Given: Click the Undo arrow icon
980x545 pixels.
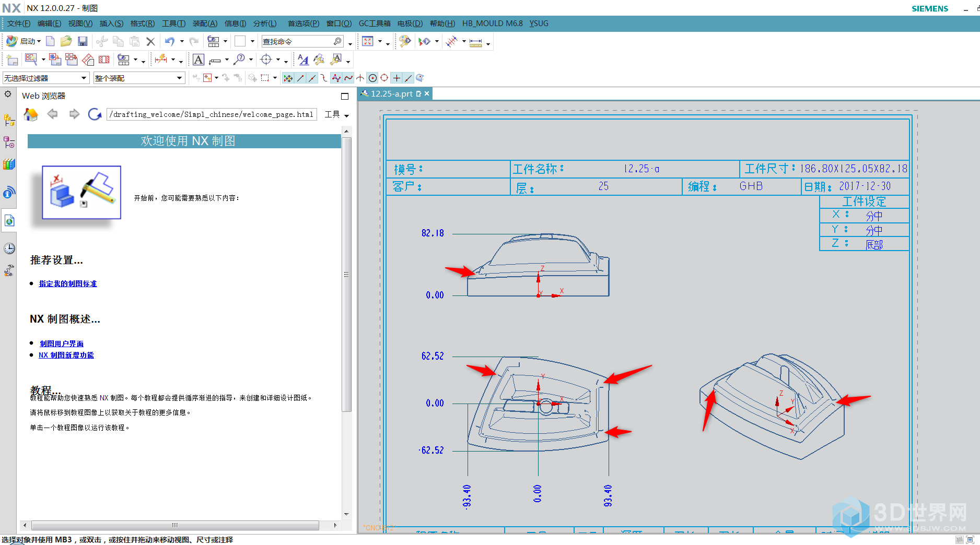Looking at the screenshot, I should [x=170, y=41].
